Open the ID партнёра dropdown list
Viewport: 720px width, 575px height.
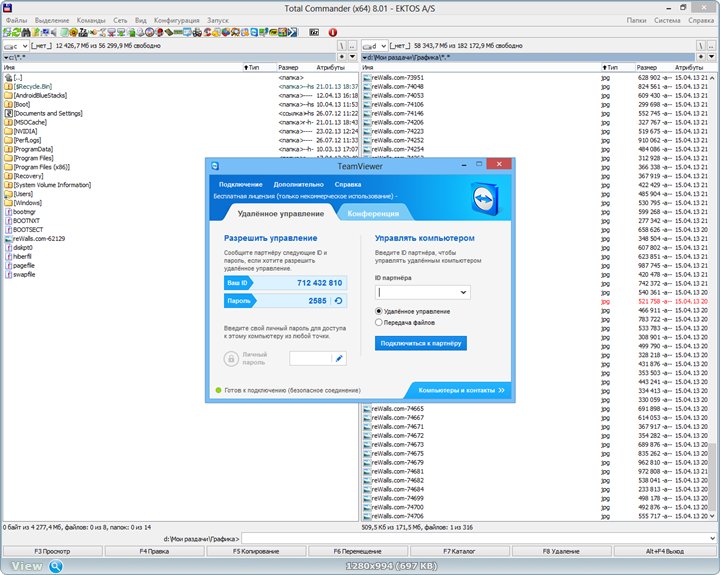tap(463, 292)
